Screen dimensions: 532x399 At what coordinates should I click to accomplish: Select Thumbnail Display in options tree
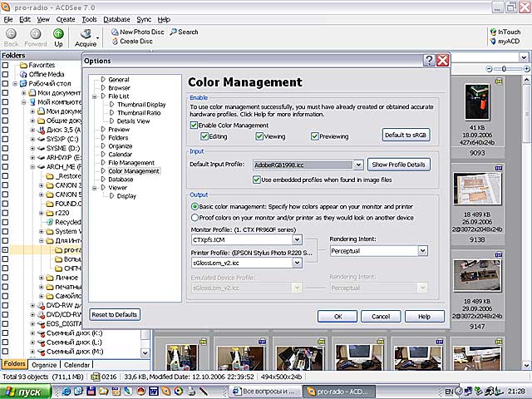pos(141,105)
